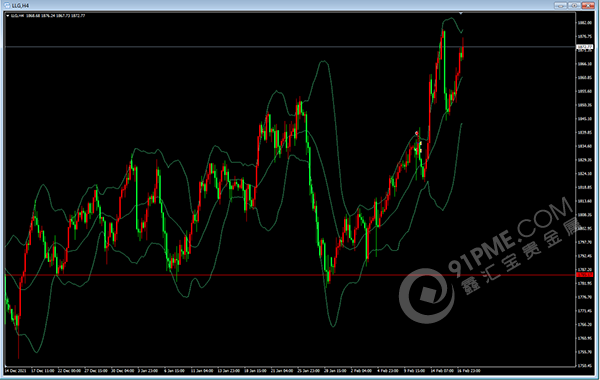Viewport: 600px width, 380px height.
Task: Click the 6 Jan 15:00 label on the time axis
Action: (174, 371)
